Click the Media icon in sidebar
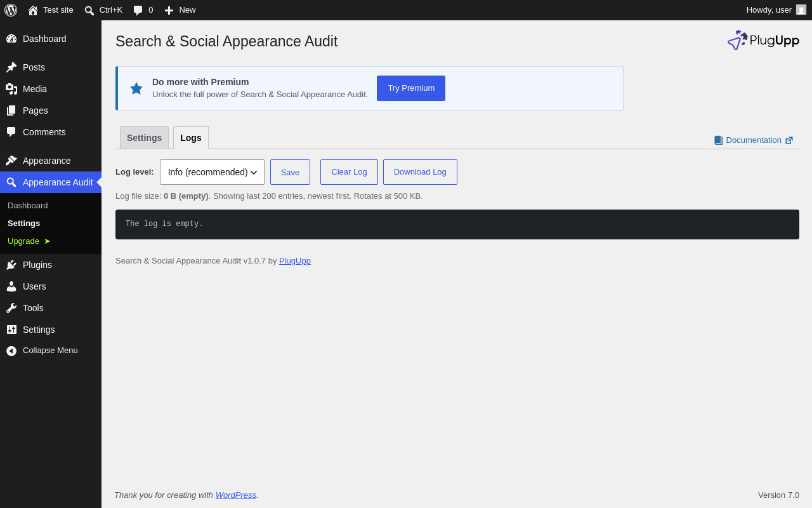Viewport: 812px width, 508px height. tap(11, 89)
